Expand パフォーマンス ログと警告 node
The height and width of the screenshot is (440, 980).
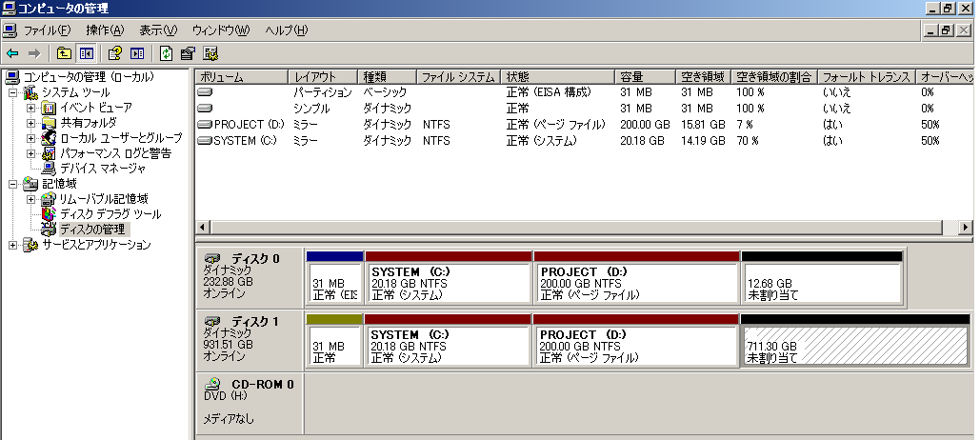pos(30,153)
